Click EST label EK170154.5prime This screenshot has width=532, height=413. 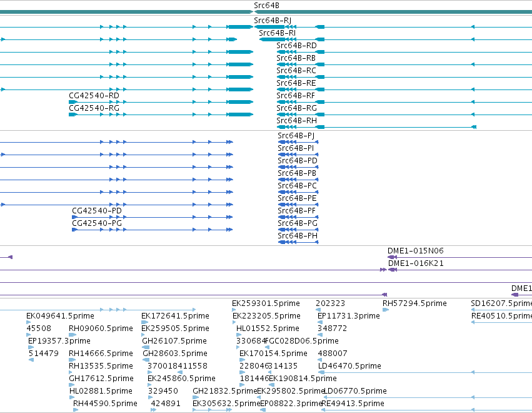[273, 354]
